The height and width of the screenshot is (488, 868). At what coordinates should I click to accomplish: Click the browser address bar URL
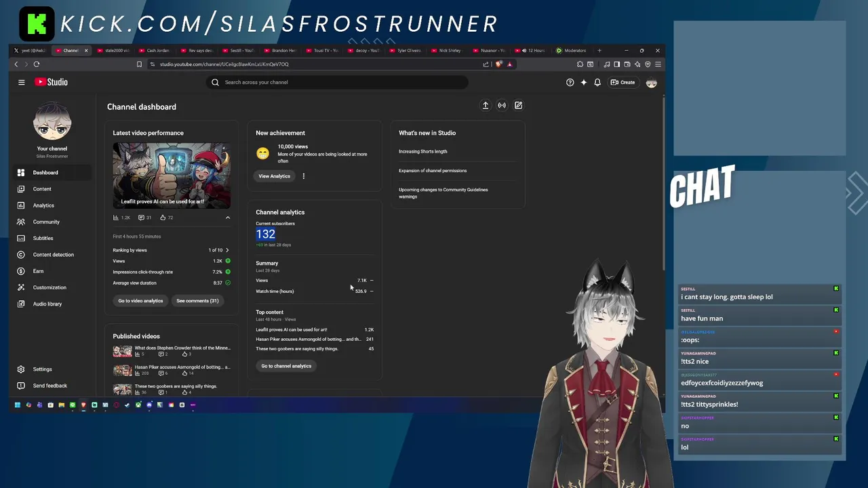[224, 64]
